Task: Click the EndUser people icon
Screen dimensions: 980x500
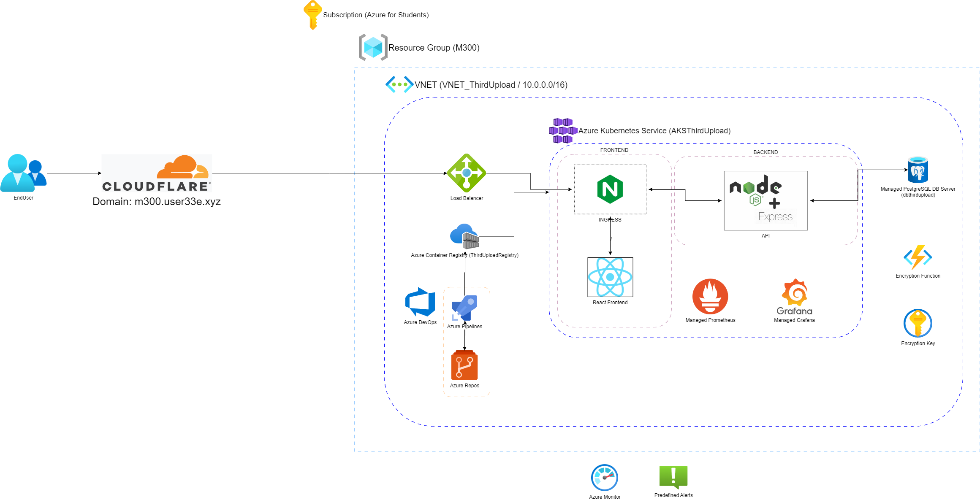Action: (23, 173)
